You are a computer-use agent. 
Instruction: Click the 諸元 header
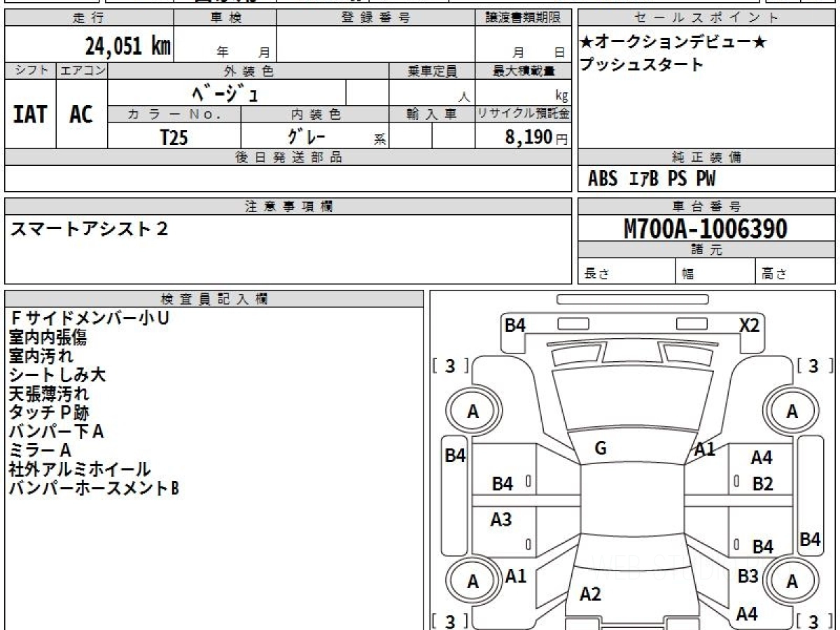tap(707, 250)
